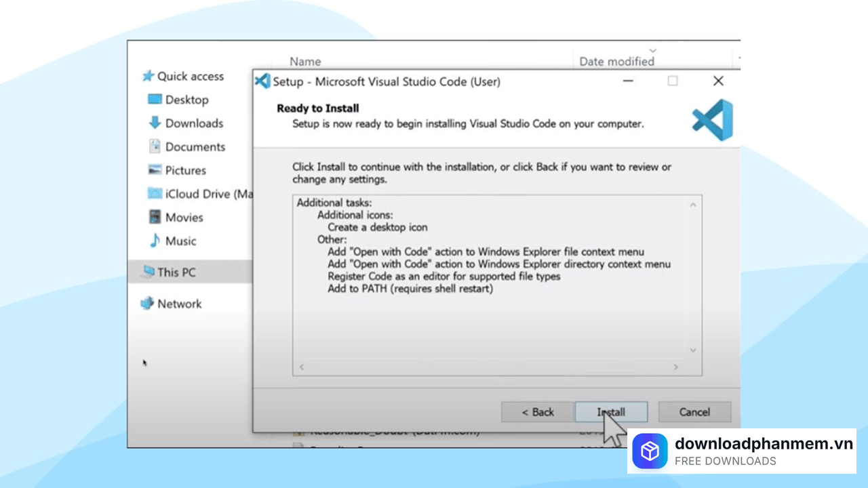Viewport: 868px width, 488px height.
Task: Cancel the installation
Action: (x=694, y=411)
